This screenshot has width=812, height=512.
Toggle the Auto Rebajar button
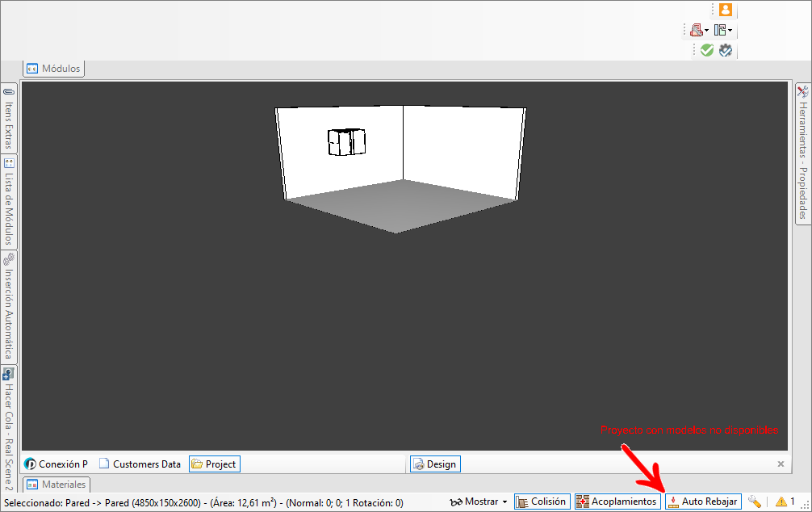click(703, 502)
